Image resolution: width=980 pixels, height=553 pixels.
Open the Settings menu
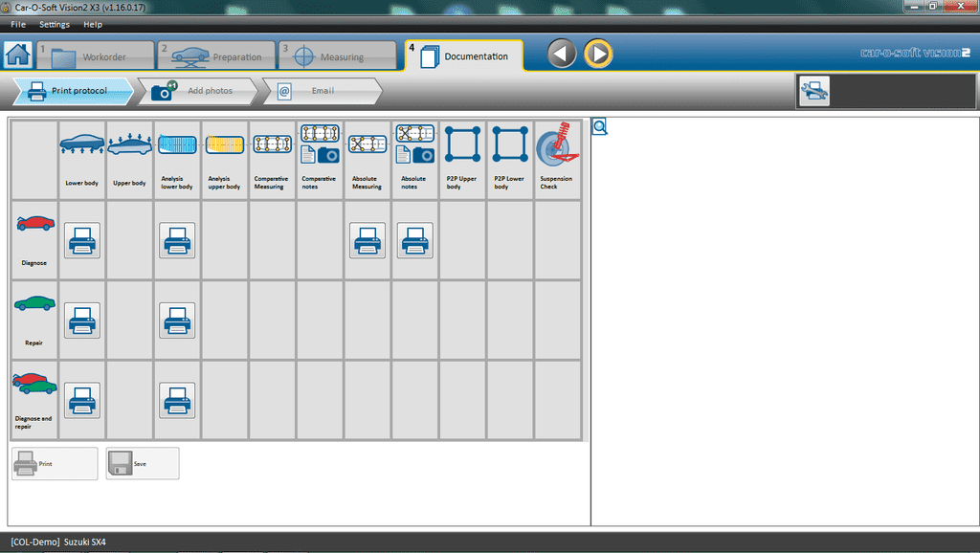(x=54, y=24)
